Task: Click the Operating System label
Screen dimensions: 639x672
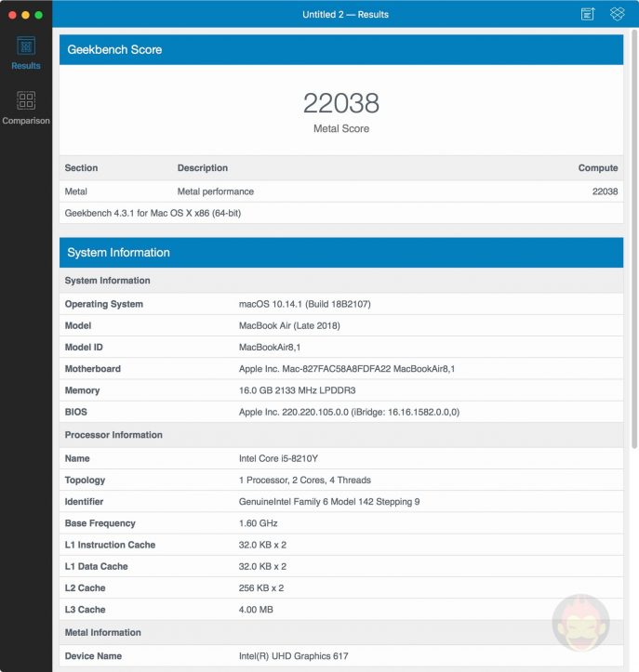Action: [x=104, y=304]
